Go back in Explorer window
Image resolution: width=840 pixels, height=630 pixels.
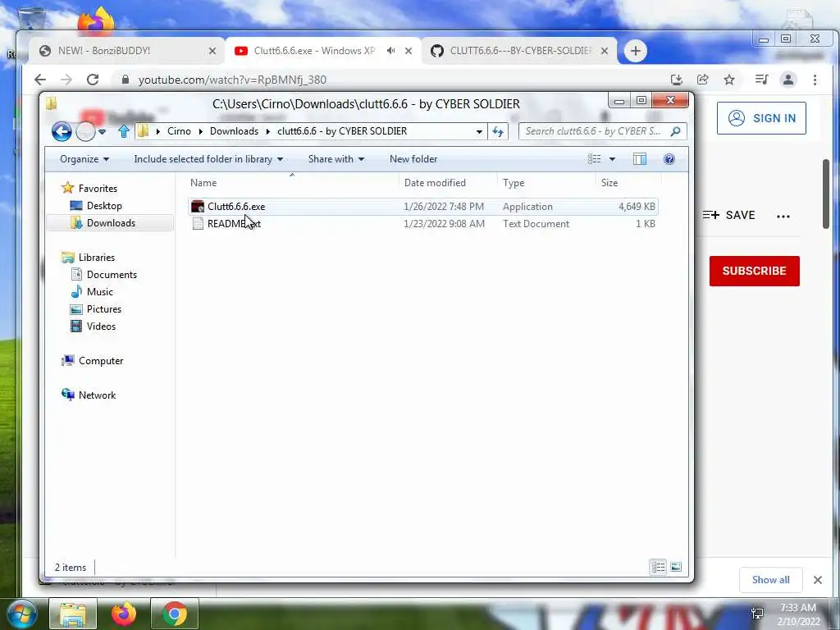point(62,131)
